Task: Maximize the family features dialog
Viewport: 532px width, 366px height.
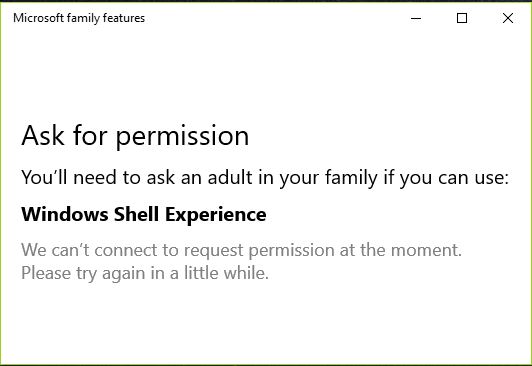Action: (462, 18)
